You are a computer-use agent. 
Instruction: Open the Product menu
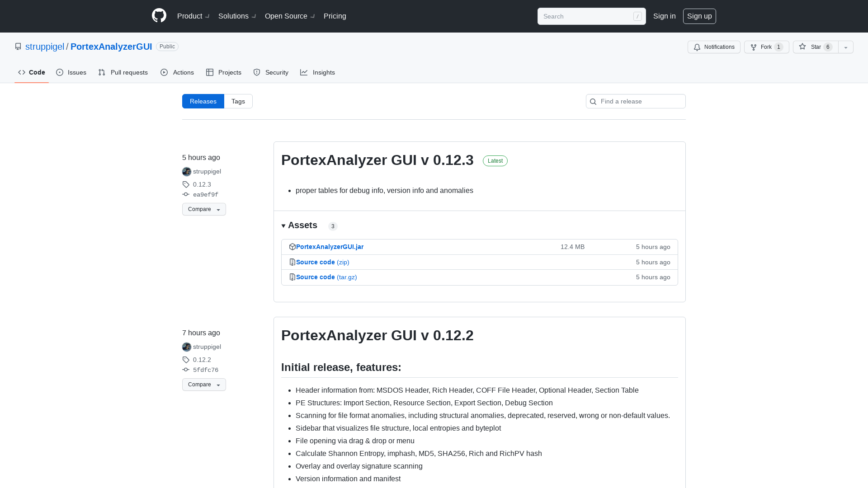point(193,16)
